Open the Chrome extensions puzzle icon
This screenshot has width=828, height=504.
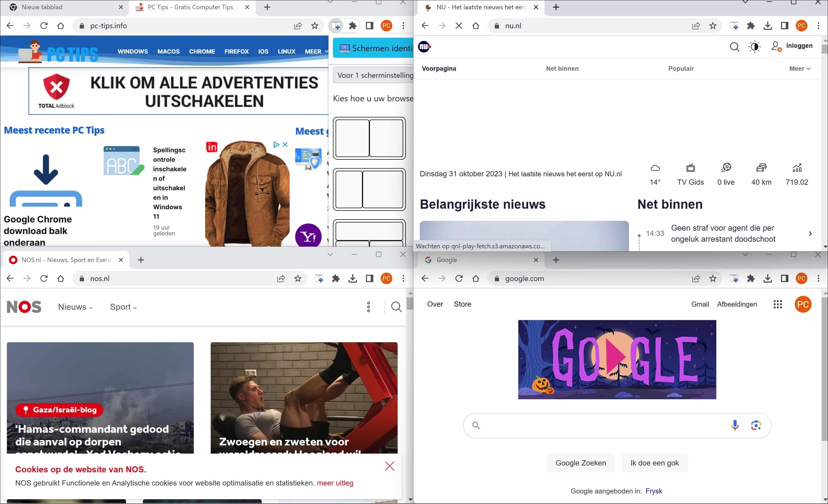coord(352,26)
